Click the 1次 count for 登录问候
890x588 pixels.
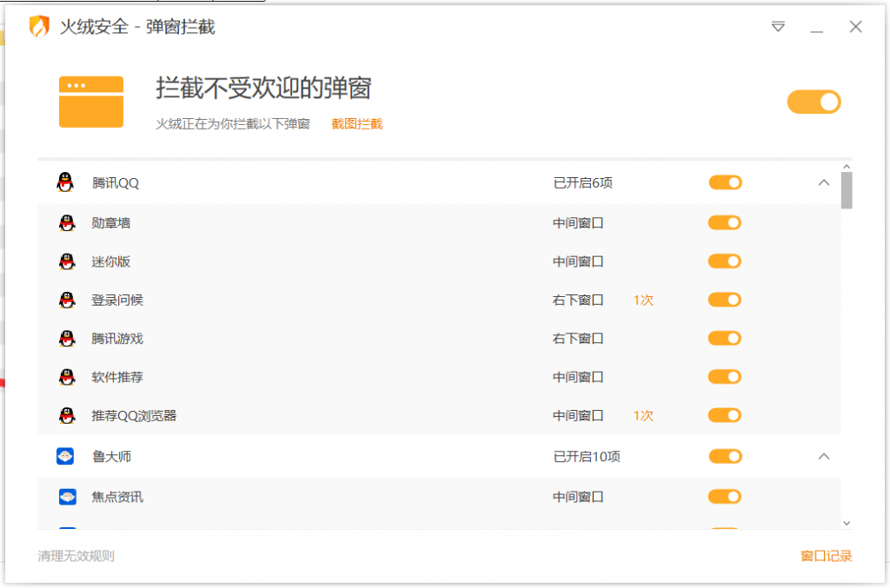tap(644, 300)
